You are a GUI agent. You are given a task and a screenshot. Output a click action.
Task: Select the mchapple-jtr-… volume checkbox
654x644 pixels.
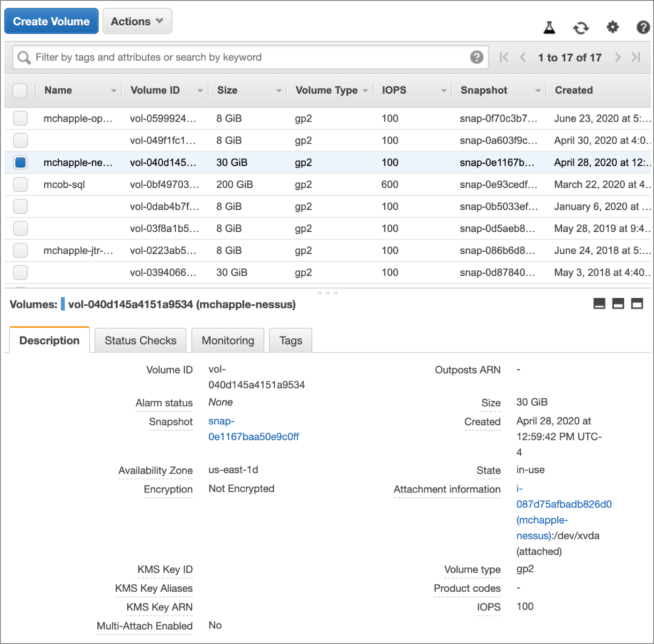20,250
